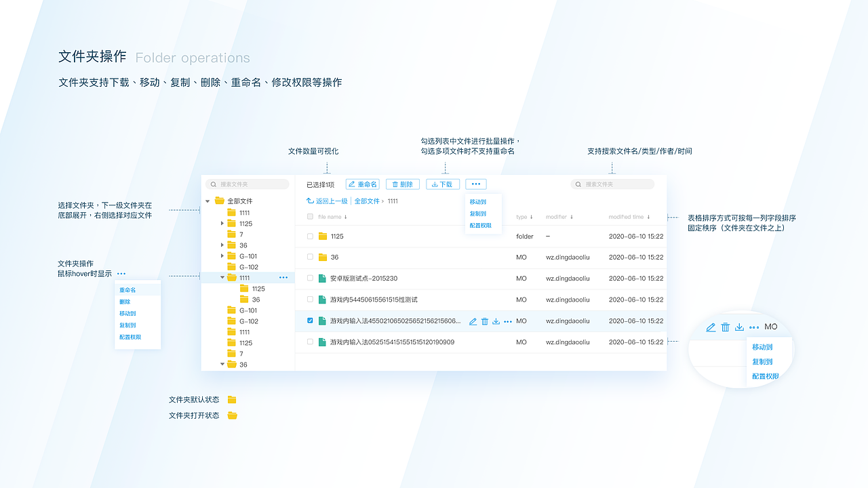Viewport: 868px width, 488px height.
Task: Click three-dot icon in the magnified callout circle
Action: click(x=753, y=327)
